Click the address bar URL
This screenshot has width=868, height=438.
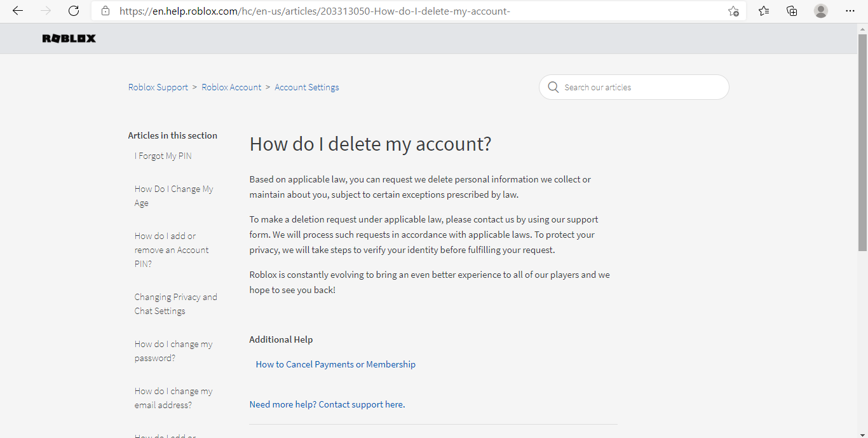(x=315, y=11)
